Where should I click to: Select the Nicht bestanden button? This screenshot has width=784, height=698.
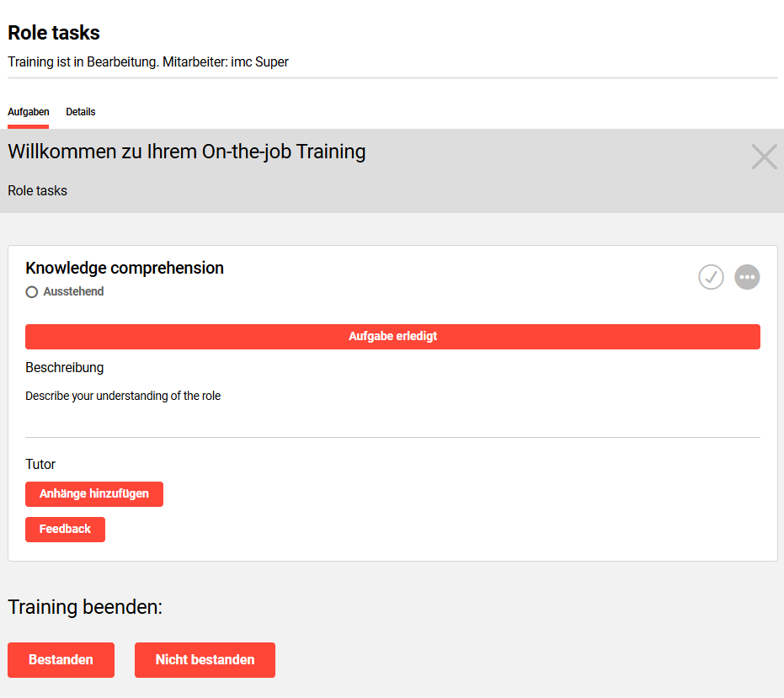click(205, 660)
